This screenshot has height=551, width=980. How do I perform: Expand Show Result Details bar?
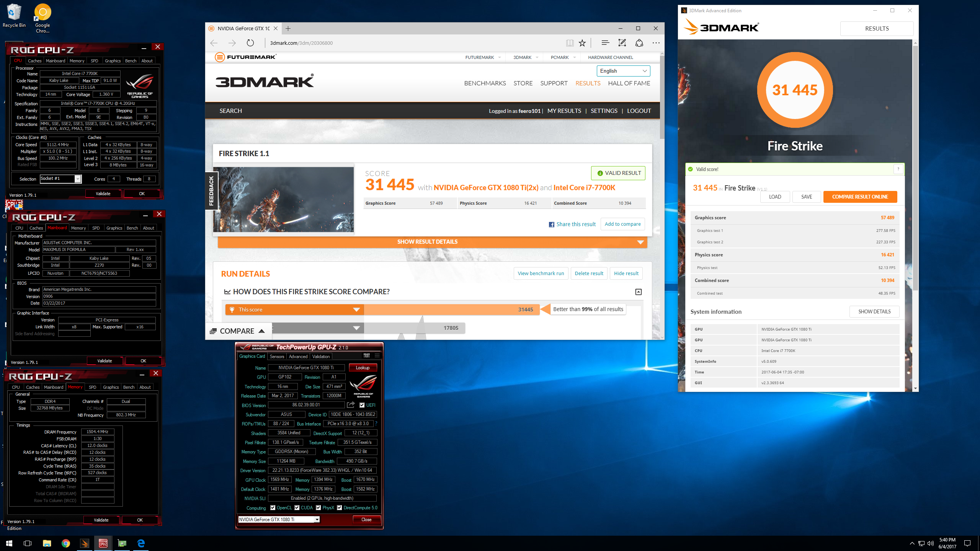[432, 242]
